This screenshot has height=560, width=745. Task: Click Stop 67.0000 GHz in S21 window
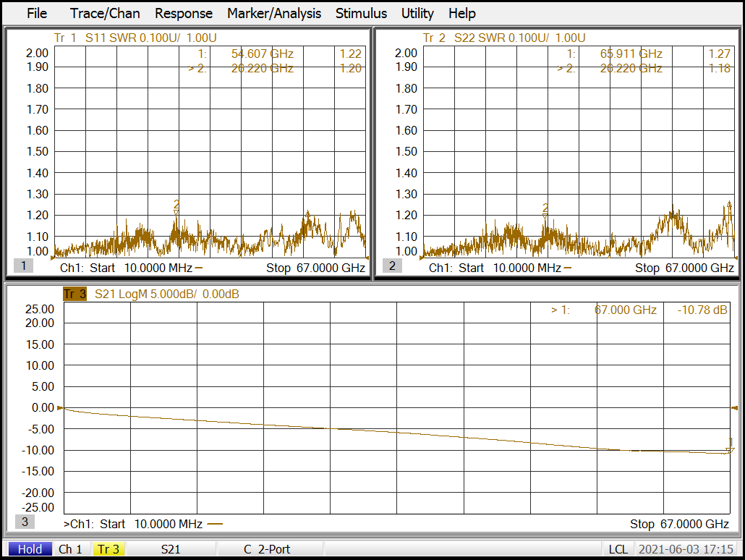[x=678, y=524]
